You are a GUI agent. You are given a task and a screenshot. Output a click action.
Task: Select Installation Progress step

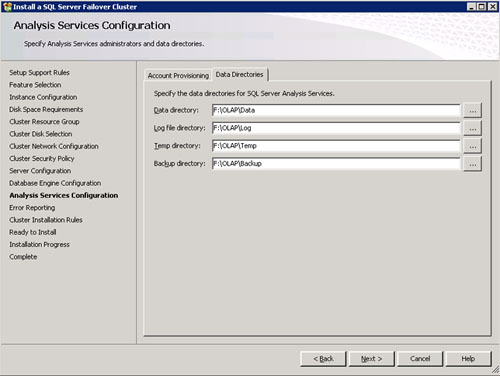click(39, 245)
